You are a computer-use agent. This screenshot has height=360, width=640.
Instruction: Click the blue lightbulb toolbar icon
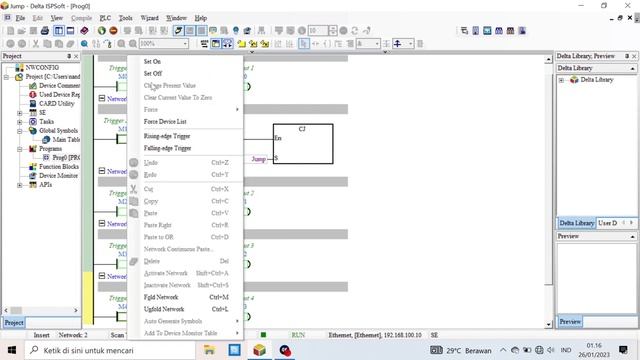[x=236, y=31]
